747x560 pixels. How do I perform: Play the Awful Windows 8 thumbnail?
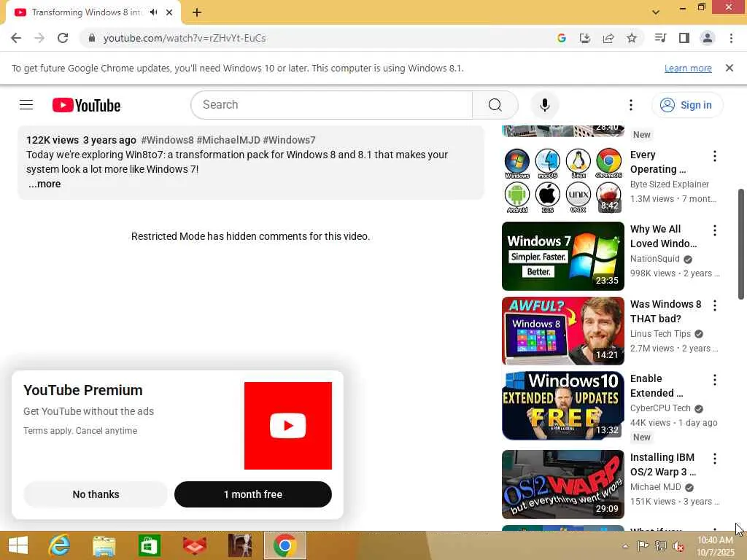click(562, 331)
